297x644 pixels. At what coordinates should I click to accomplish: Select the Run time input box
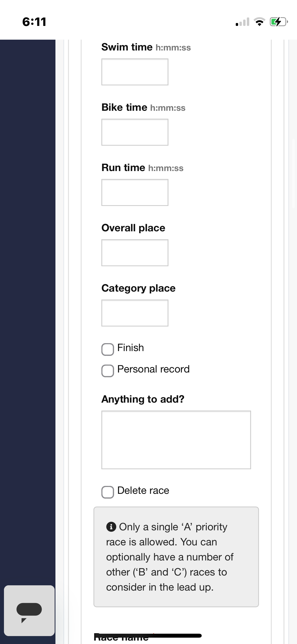(x=135, y=192)
